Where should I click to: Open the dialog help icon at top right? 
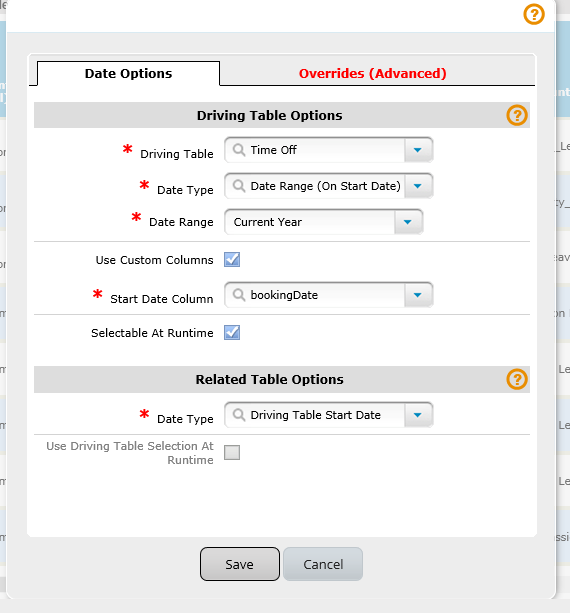point(534,14)
